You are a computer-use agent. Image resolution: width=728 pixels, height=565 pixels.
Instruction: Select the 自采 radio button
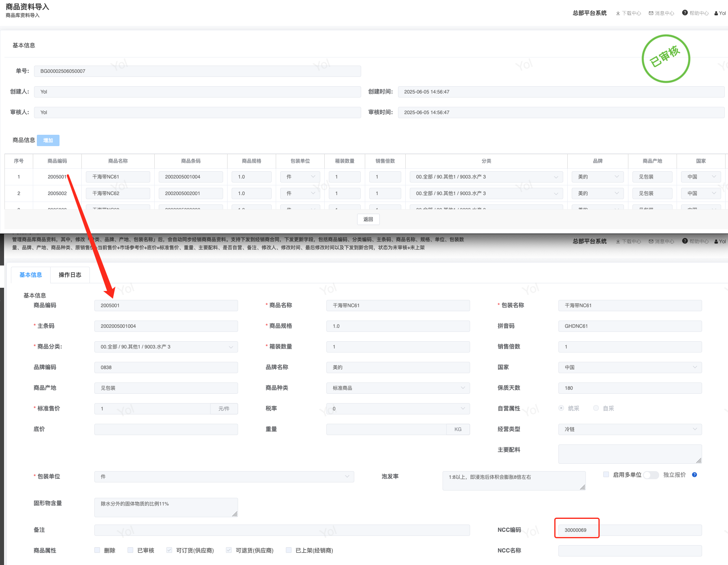[596, 408]
